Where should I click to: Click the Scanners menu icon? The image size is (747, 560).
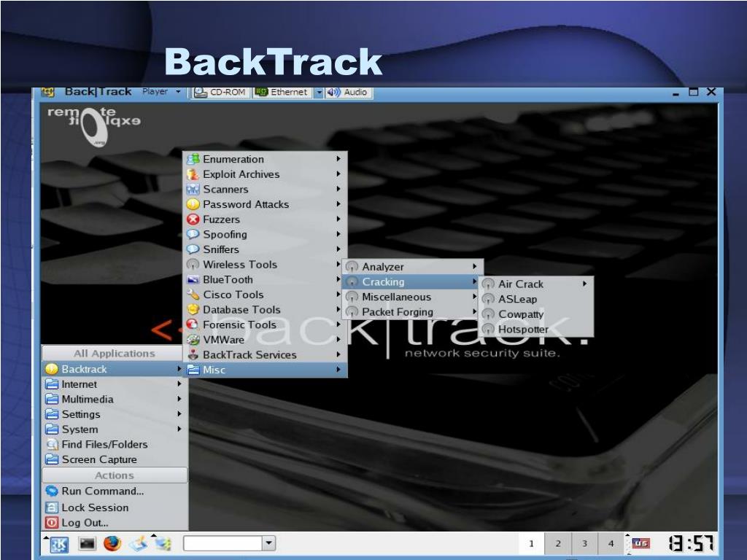point(193,189)
